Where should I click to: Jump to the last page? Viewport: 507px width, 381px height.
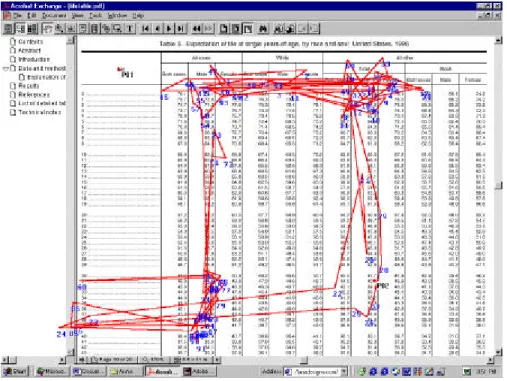pyautogui.click(x=181, y=29)
